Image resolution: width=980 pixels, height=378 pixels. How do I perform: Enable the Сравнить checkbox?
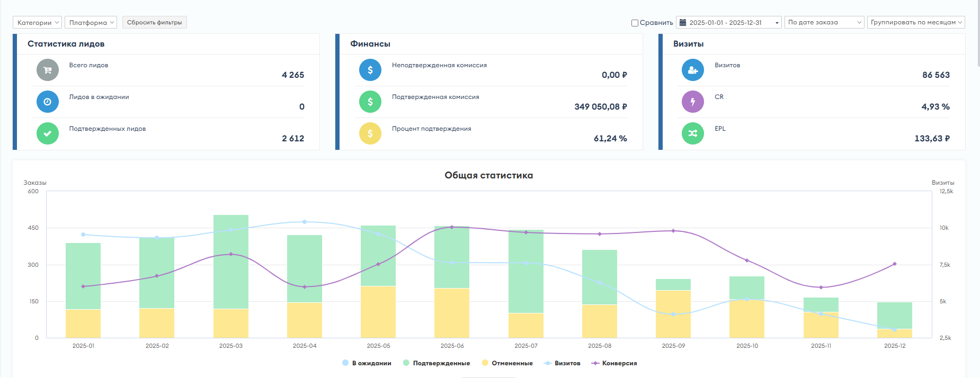(635, 23)
